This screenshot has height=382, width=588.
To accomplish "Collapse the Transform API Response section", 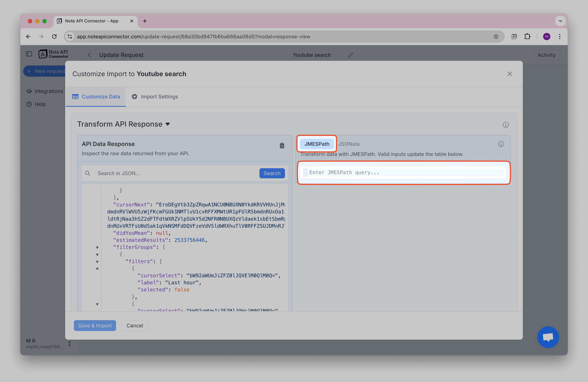I will pos(167,124).
